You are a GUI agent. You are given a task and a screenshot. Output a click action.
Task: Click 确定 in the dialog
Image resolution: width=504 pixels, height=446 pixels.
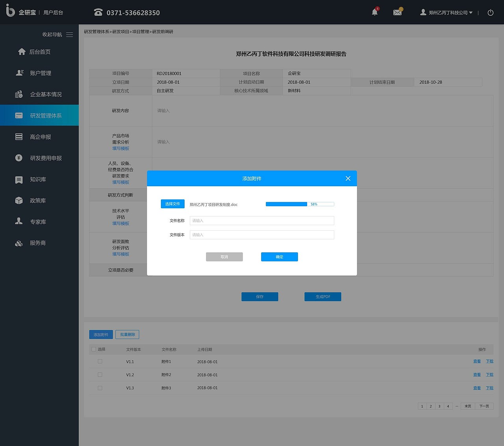280,257
